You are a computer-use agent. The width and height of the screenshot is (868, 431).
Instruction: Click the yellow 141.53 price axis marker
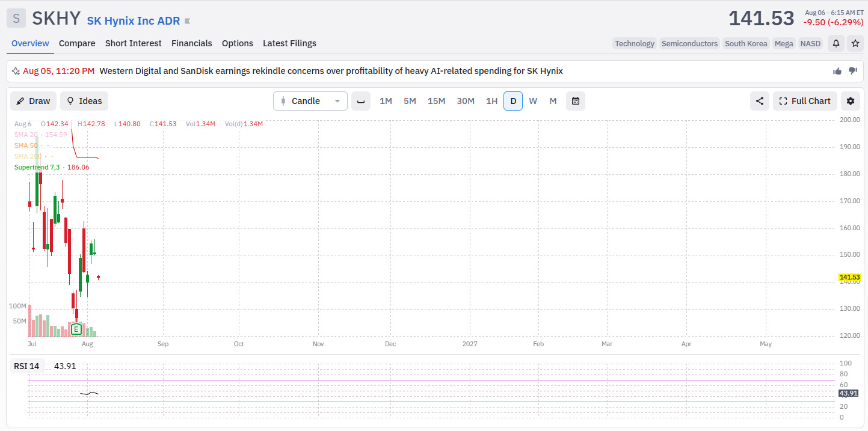849,278
